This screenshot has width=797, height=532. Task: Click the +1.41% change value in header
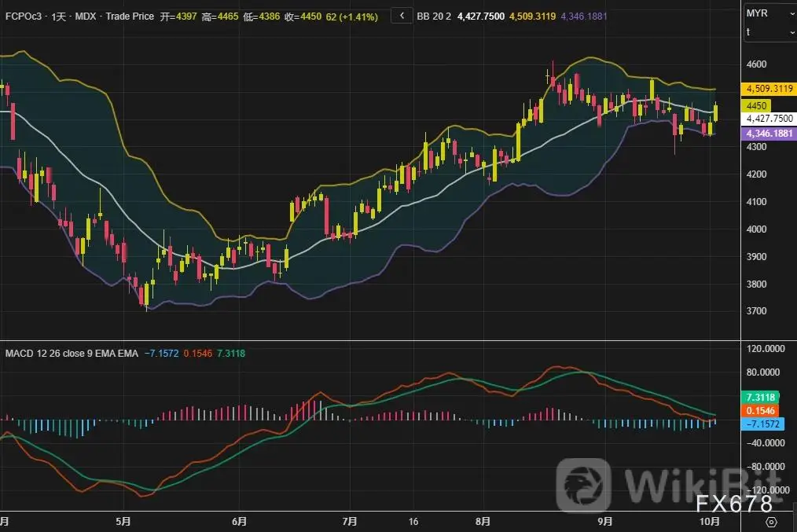(x=358, y=17)
